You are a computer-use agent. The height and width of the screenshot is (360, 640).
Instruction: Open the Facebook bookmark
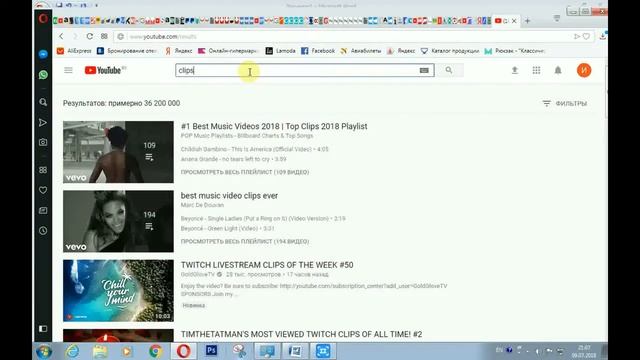318,51
